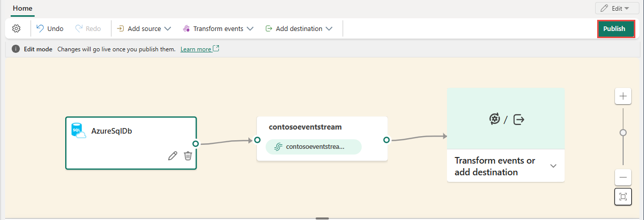Open the Learn more link
Viewport: 644px width, 220px height.
[195, 49]
